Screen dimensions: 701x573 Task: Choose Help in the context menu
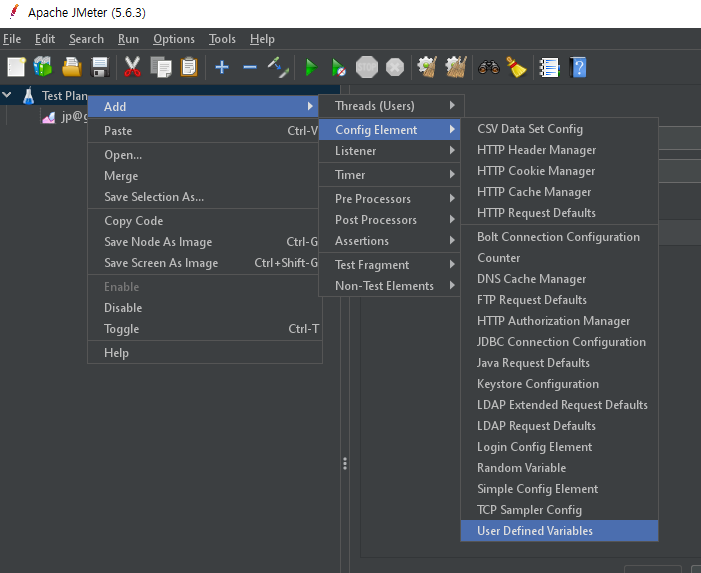pyautogui.click(x=205, y=353)
